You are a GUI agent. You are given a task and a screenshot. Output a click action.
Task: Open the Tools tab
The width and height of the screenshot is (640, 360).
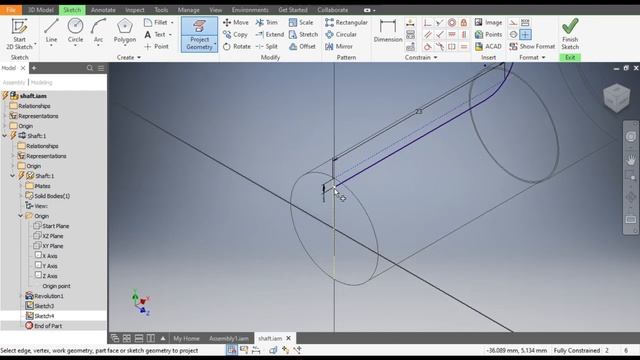pyautogui.click(x=161, y=10)
